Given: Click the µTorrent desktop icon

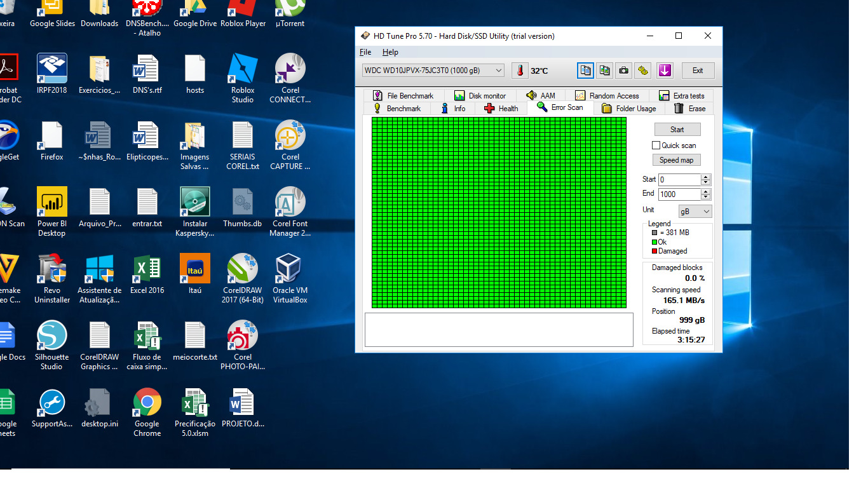Looking at the screenshot, I should (x=290, y=14).
